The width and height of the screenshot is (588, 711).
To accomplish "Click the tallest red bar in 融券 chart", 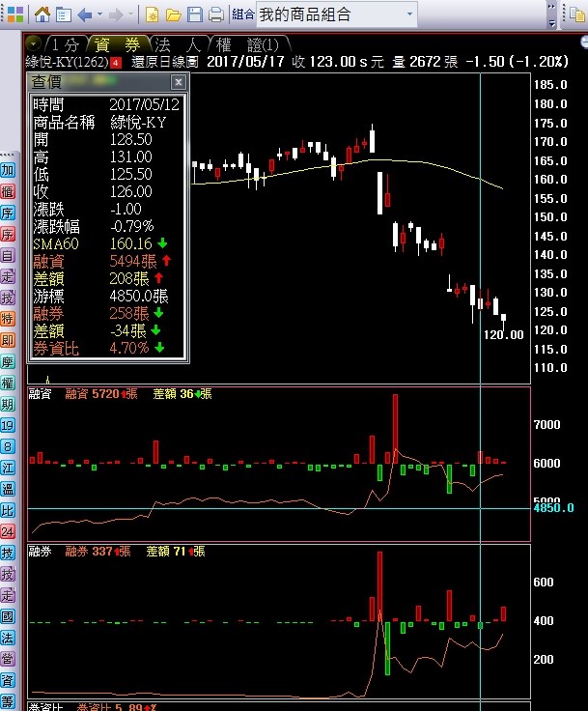I will (x=379, y=586).
